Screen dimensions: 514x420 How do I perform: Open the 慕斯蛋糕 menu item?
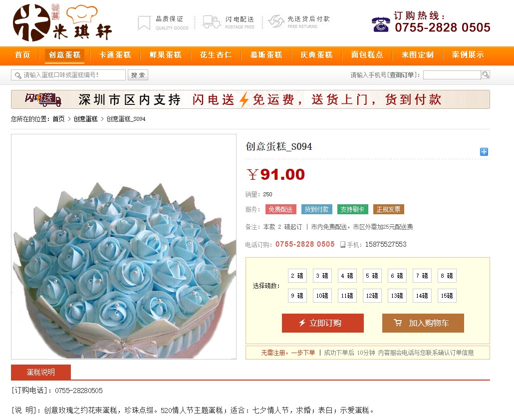(266, 55)
